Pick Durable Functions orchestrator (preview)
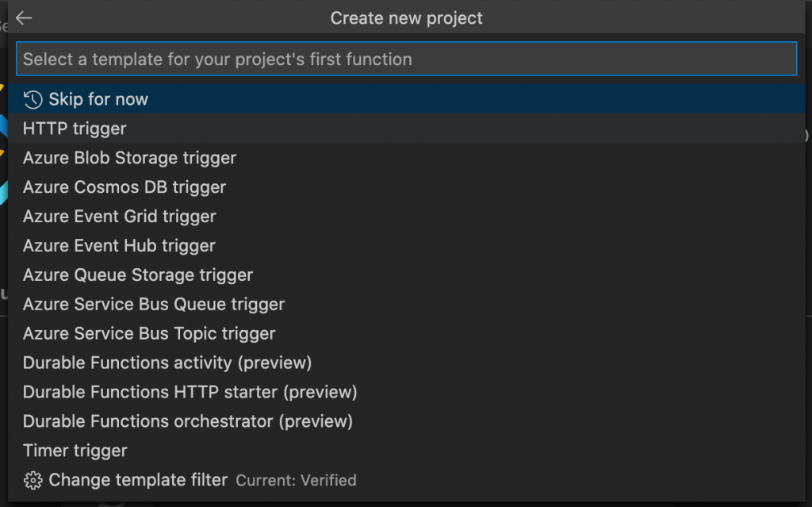 click(187, 421)
